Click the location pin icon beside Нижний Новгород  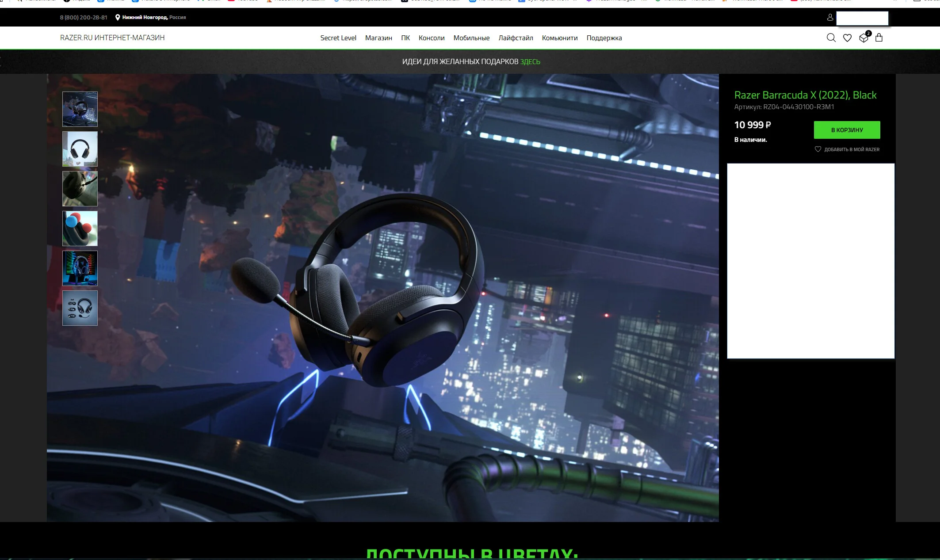118,17
